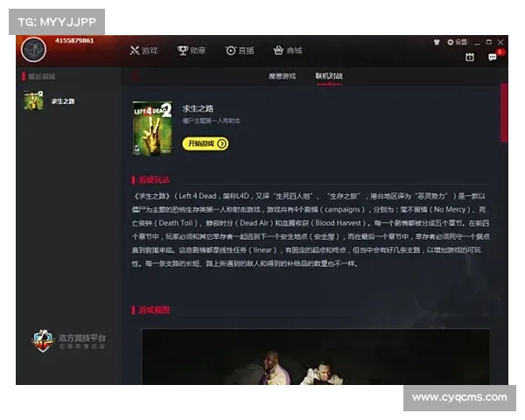
Task: Open the 直播 live broadcast section
Action: tap(240, 51)
